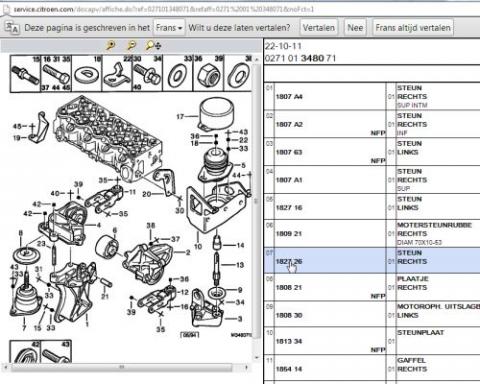This screenshot has height=384, width=480.
Task: Open the Frans language dropdown
Action: click(x=169, y=28)
